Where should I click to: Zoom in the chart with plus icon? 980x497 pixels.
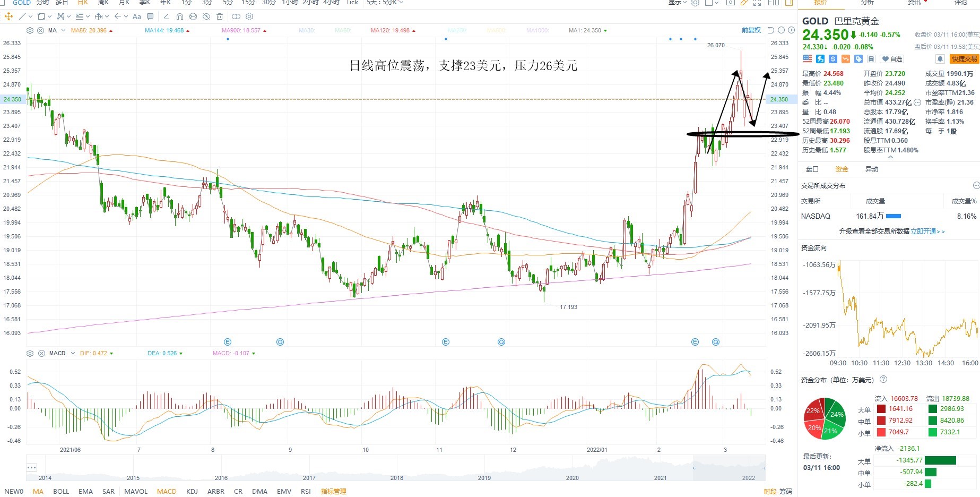pyautogui.click(x=791, y=30)
